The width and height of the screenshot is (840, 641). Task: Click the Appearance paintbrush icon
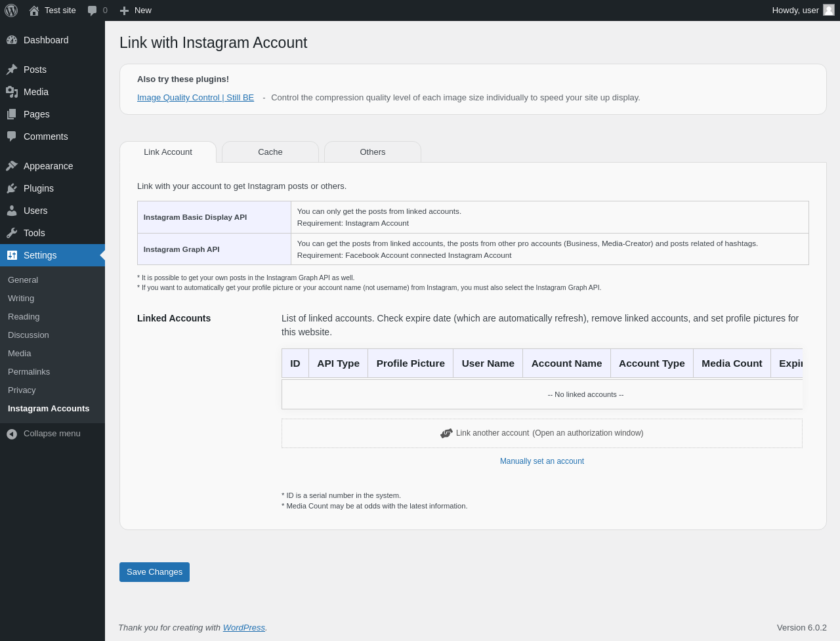pos(12,166)
